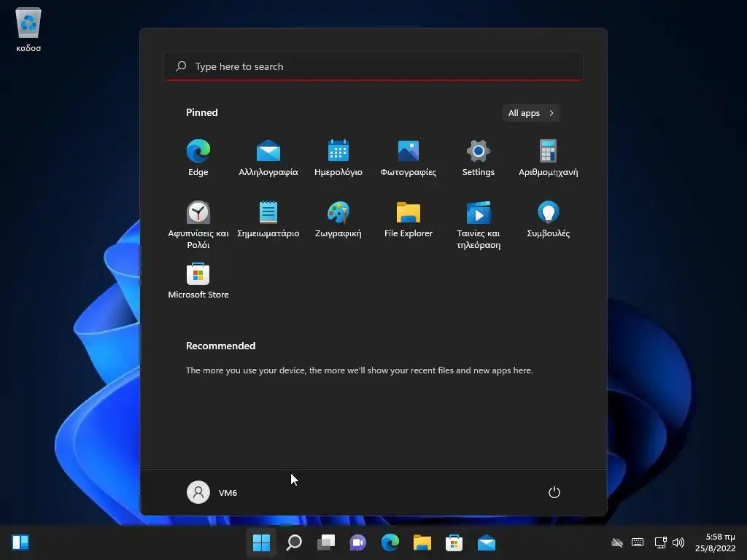Open Microsoft Store on the taskbar

click(454, 542)
